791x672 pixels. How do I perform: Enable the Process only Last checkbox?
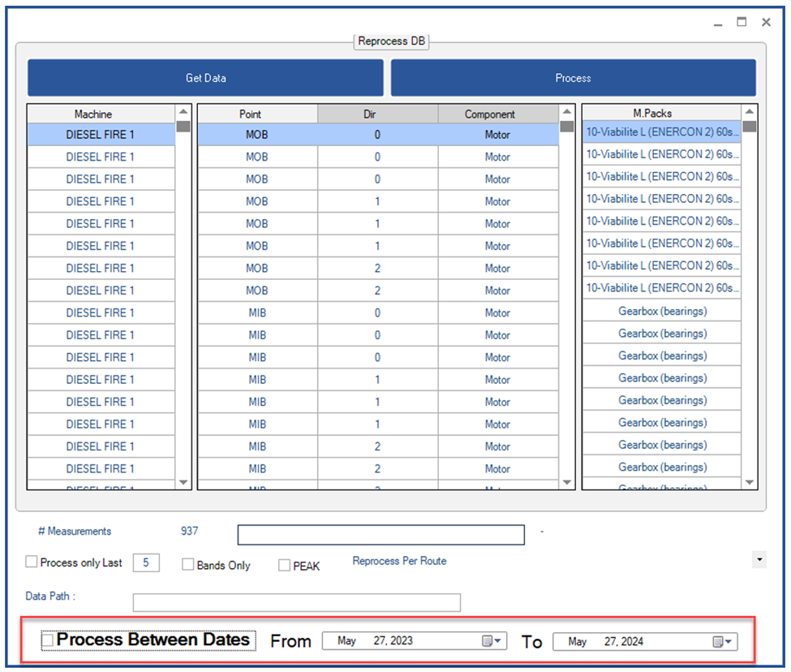[x=32, y=562]
